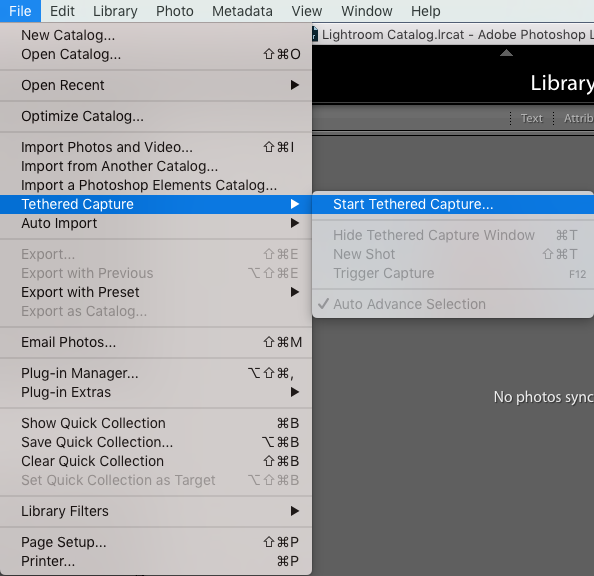Click the Library module label

tap(562, 83)
